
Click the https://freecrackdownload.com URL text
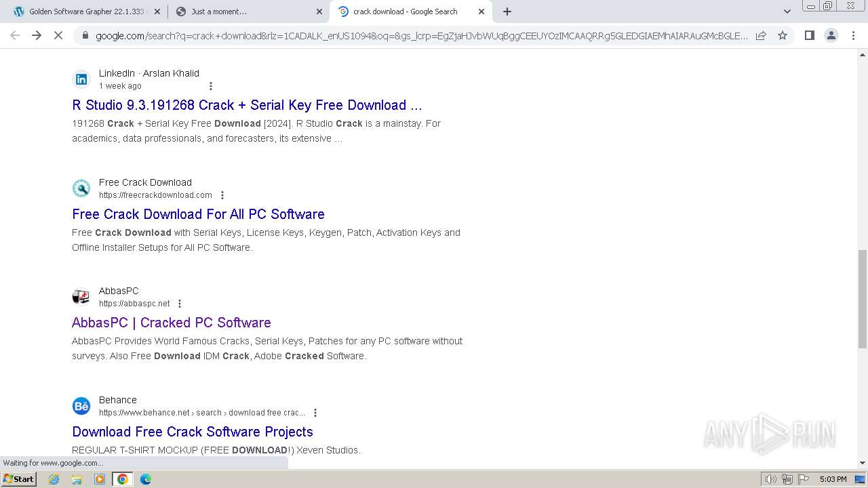point(155,195)
